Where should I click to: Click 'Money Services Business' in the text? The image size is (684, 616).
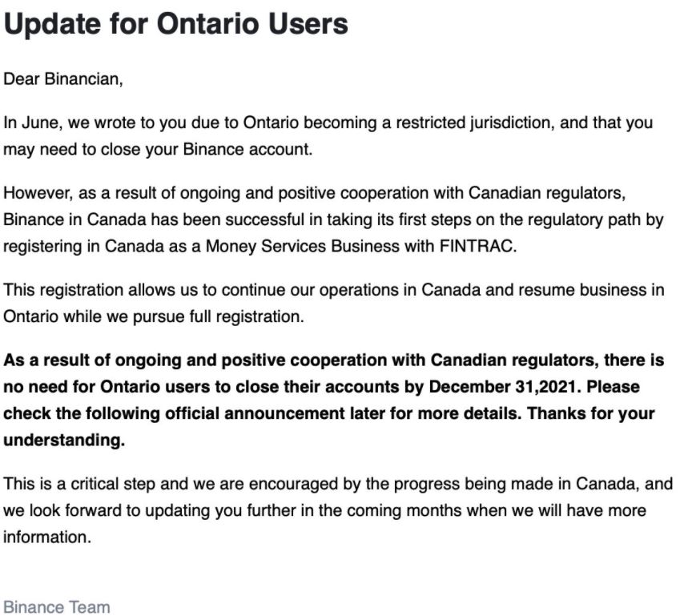pos(303,247)
